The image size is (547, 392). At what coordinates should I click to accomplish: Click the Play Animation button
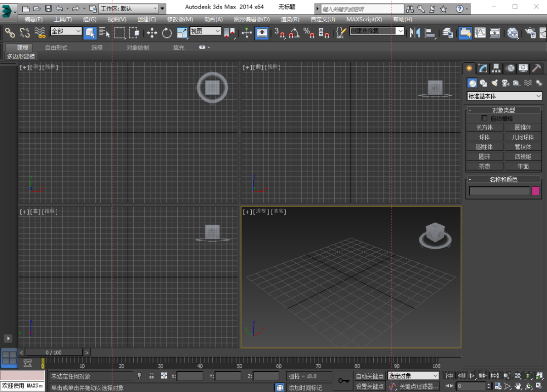point(472,376)
